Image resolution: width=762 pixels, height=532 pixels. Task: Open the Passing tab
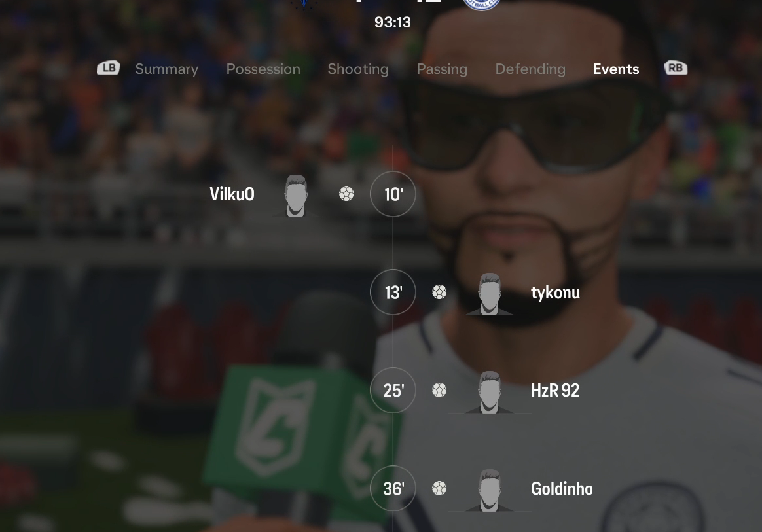pyautogui.click(x=443, y=69)
